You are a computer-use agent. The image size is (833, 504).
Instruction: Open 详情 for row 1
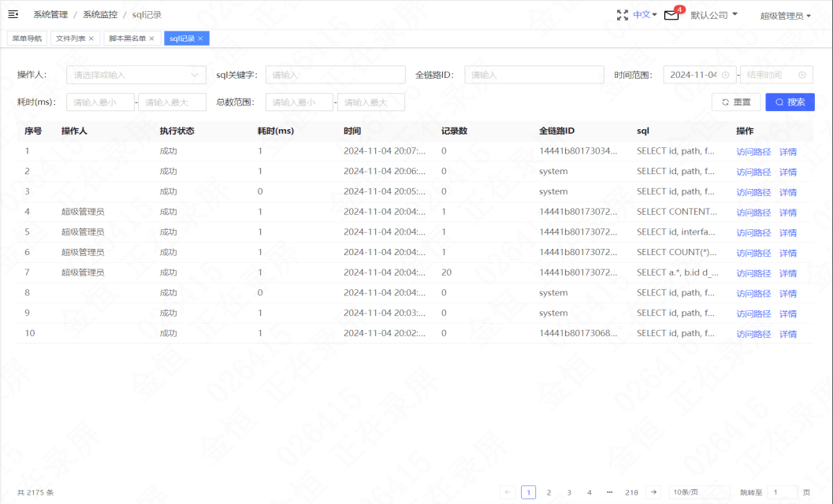click(x=788, y=152)
